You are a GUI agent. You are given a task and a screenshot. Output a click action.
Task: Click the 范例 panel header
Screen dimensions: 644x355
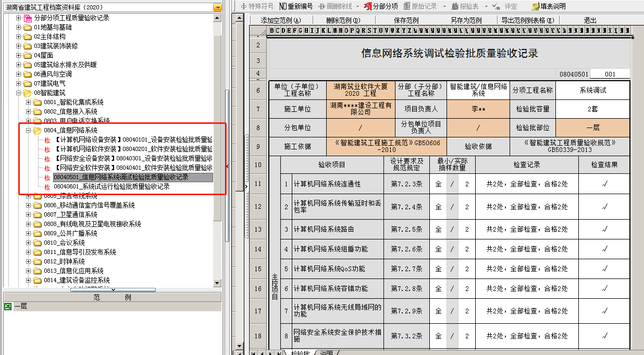pyautogui.click(x=113, y=297)
